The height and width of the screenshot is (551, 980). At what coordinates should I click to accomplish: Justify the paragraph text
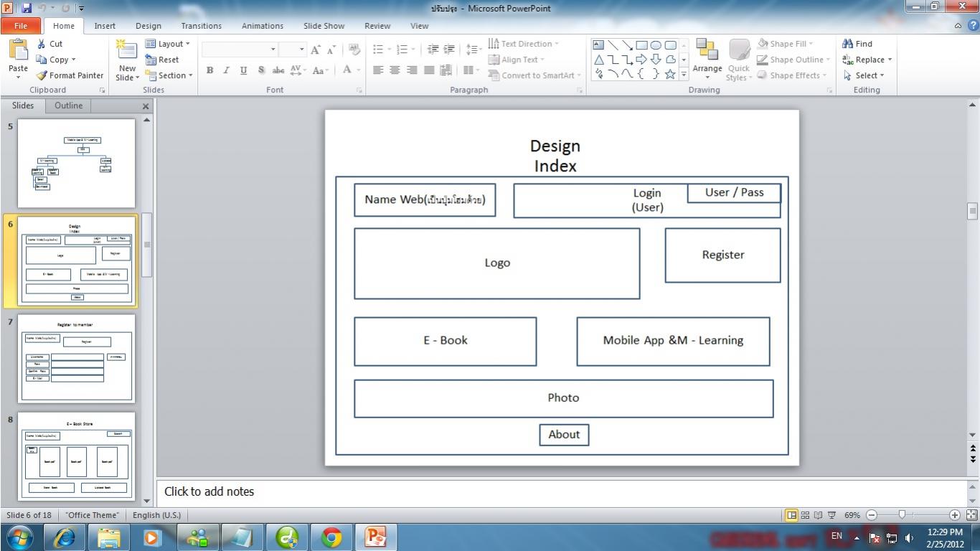coord(429,70)
